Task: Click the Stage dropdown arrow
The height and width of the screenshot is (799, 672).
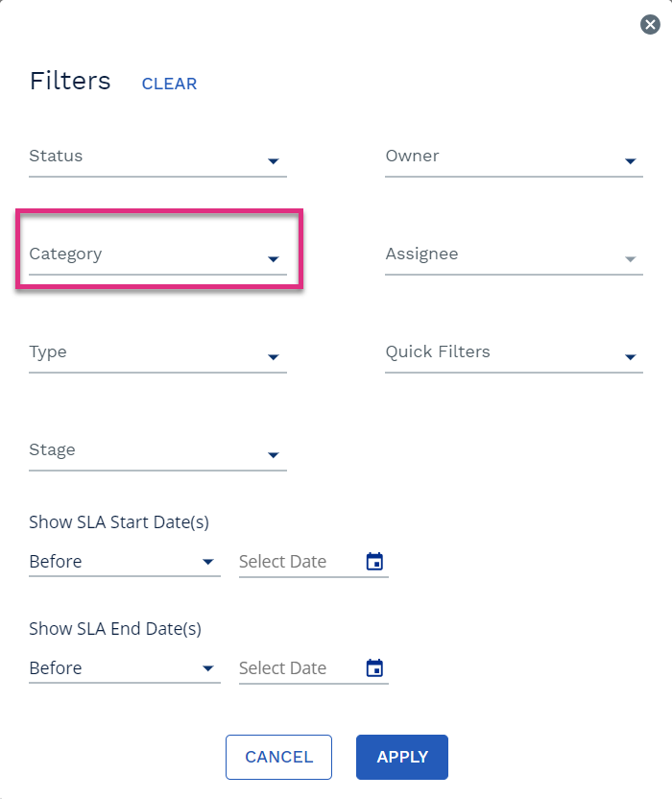Action: tap(274, 454)
